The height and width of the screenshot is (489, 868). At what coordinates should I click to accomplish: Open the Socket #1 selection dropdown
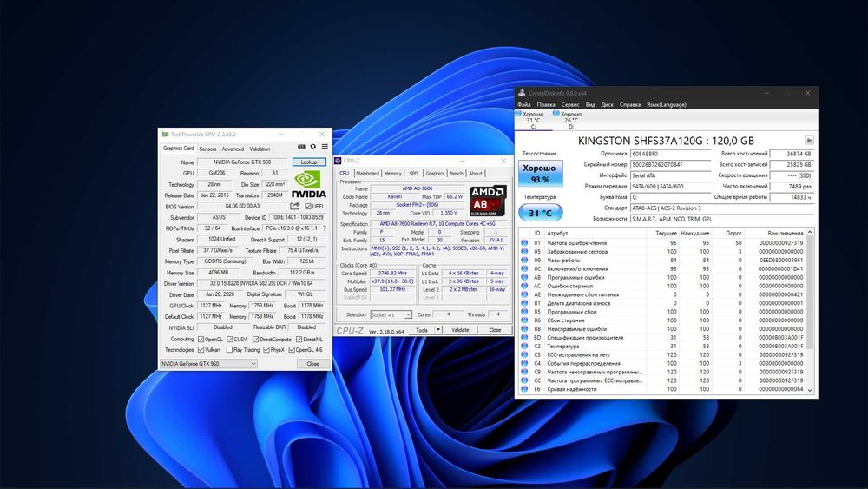391,314
